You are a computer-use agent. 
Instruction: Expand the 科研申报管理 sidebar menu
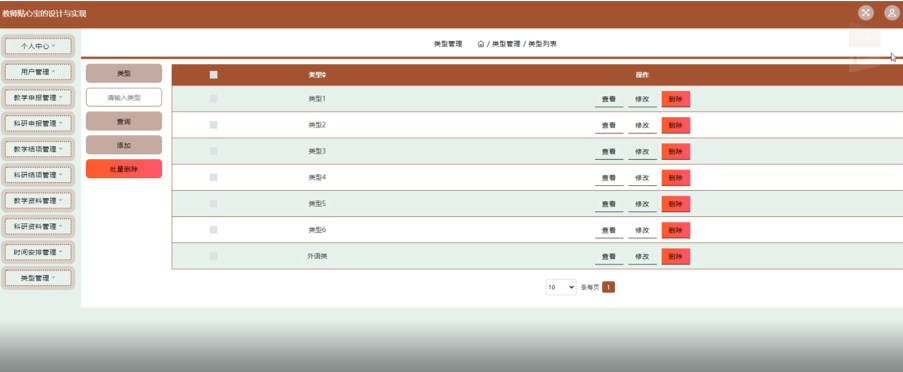38,124
